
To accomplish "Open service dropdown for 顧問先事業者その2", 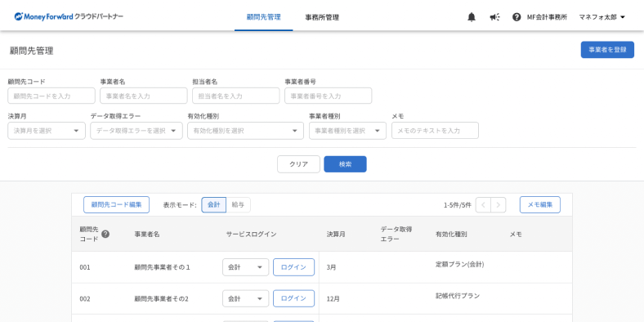I will pos(246,298).
